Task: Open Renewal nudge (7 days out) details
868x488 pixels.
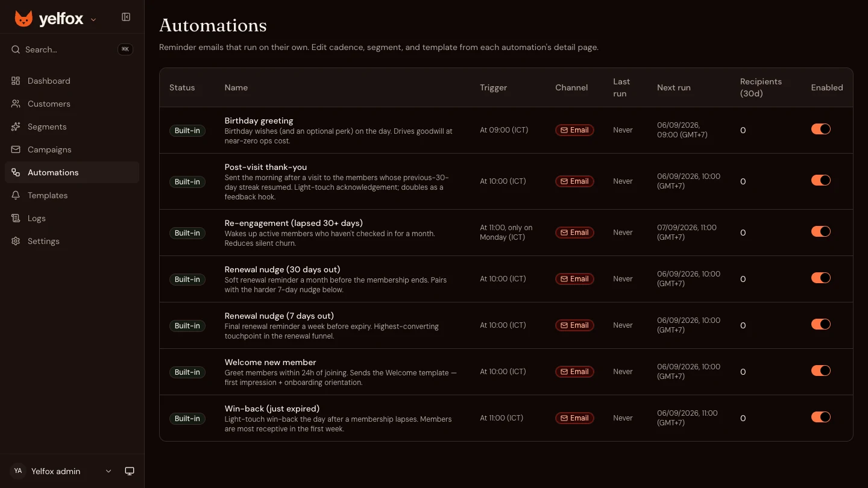Action: [x=279, y=316]
